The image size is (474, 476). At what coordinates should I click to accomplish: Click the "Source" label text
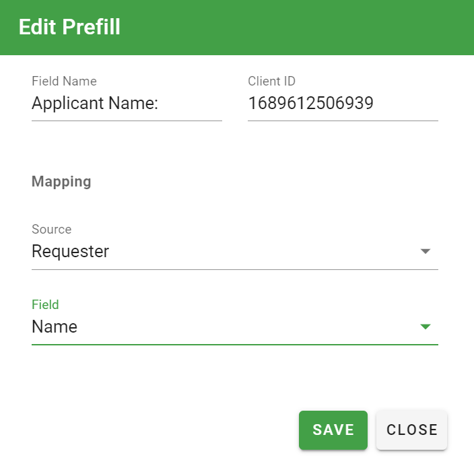[51, 230]
